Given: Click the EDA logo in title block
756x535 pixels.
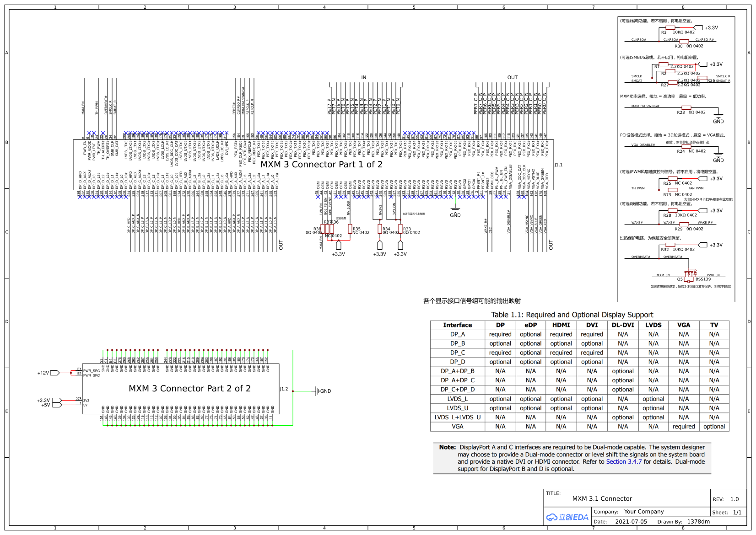Looking at the screenshot, I should [567, 517].
